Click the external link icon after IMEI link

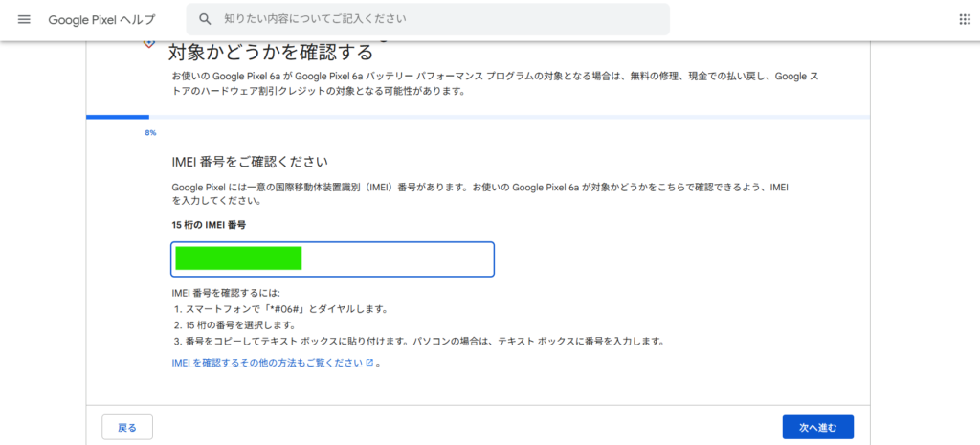(x=370, y=363)
